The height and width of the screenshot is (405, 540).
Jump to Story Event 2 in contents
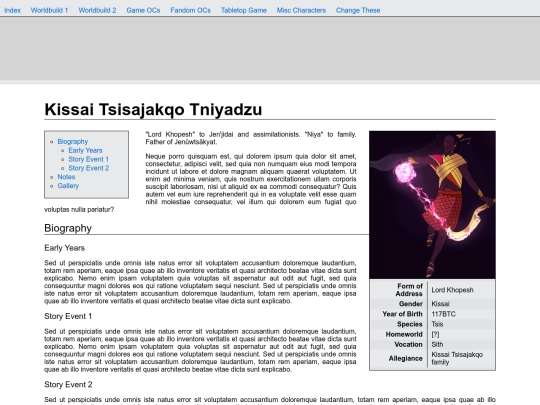(89, 168)
